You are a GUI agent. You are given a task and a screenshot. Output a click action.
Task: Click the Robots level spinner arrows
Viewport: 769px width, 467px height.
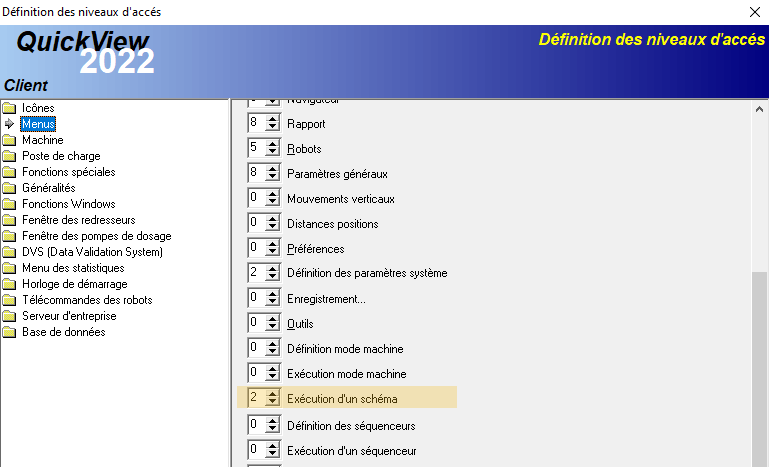(x=273, y=148)
